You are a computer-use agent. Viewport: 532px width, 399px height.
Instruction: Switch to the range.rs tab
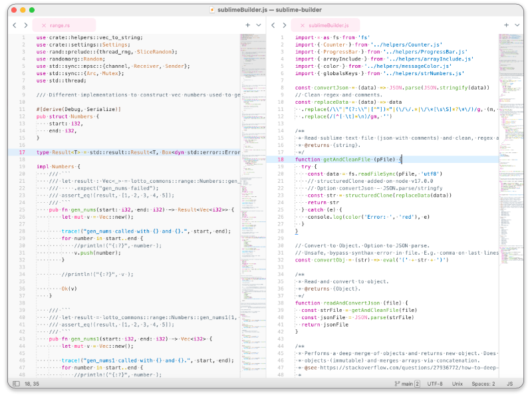pos(64,25)
